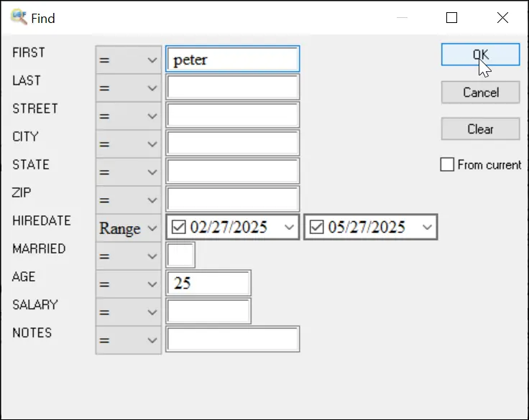The image size is (529, 420).
Task: Click into the STREET input field
Action: pos(232,115)
